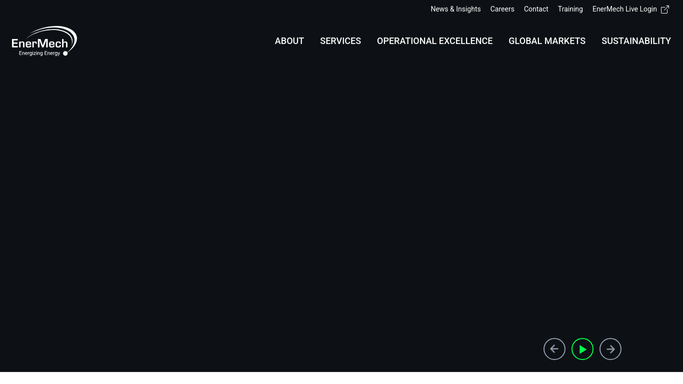Open the SUSTAINABILITY menu item
Image resolution: width=683 pixels, height=384 pixels.
coord(636,41)
